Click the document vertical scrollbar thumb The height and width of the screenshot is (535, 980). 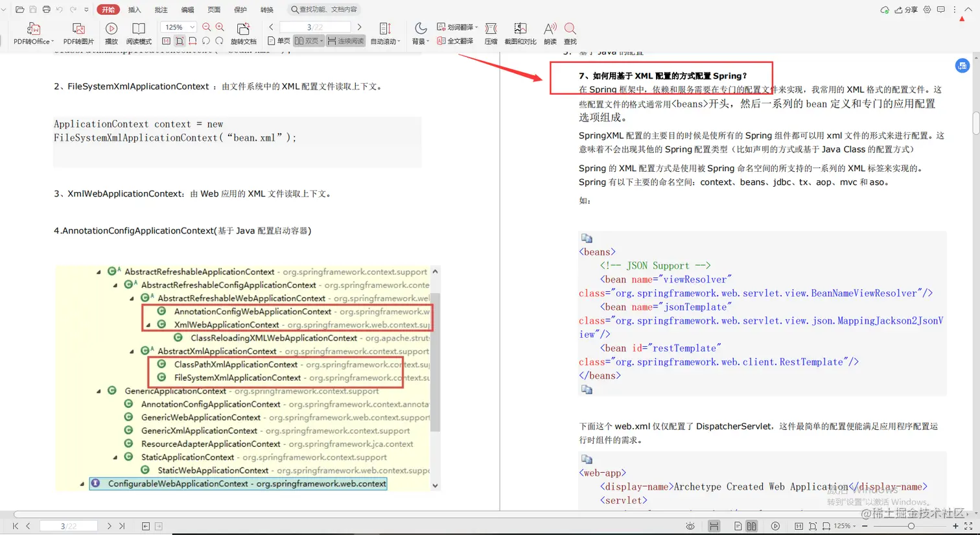point(976,123)
